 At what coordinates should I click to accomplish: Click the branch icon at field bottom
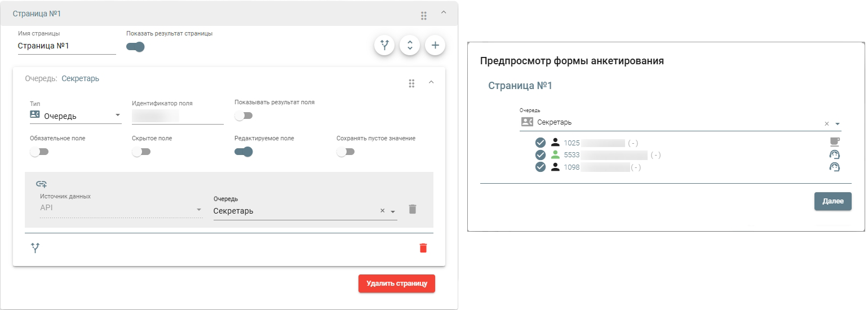click(x=36, y=248)
